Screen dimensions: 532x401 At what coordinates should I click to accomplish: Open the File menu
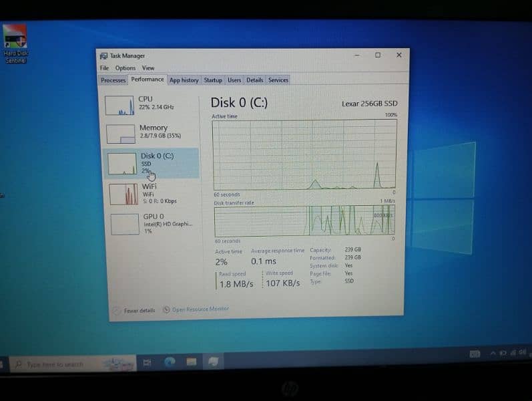tap(104, 68)
